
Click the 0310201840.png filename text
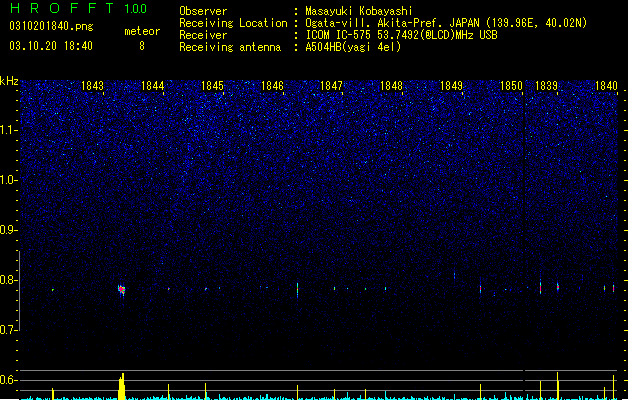[x=51, y=27]
